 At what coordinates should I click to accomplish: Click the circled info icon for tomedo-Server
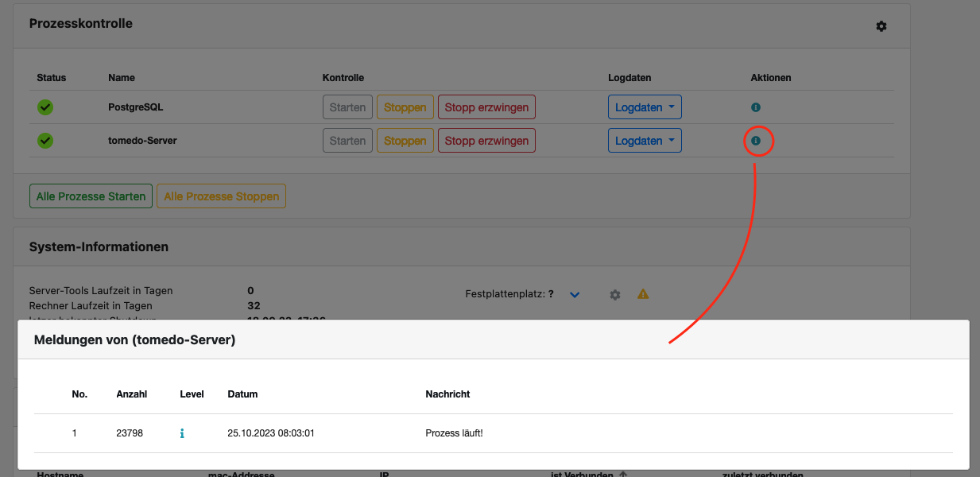pyautogui.click(x=756, y=141)
